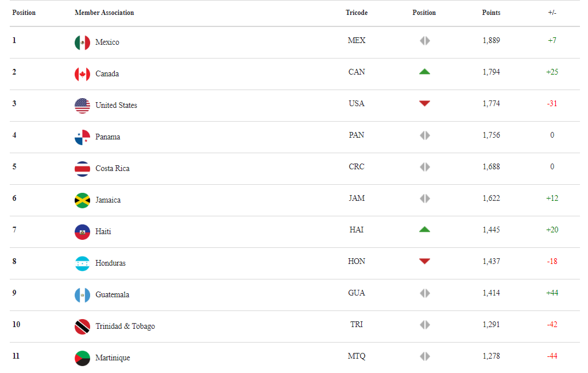
Task: Click the Canada flag icon
Action: [x=82, y=74]
